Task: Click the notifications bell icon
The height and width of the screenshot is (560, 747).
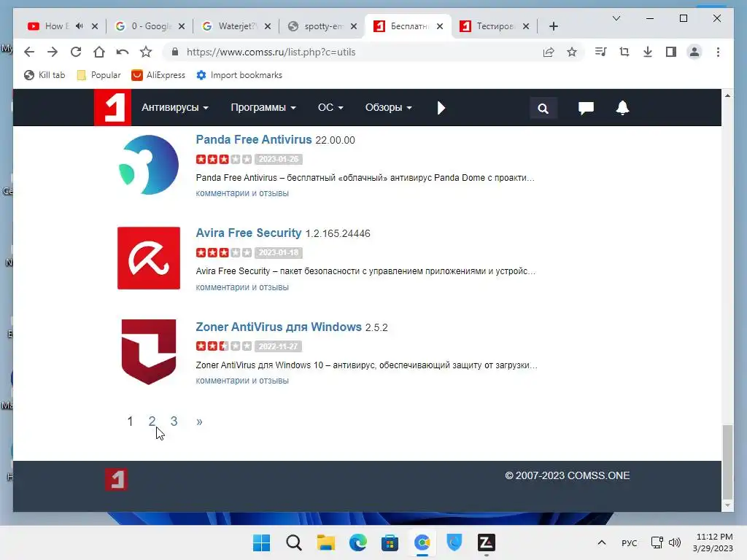Action: [x=622, y=108]
